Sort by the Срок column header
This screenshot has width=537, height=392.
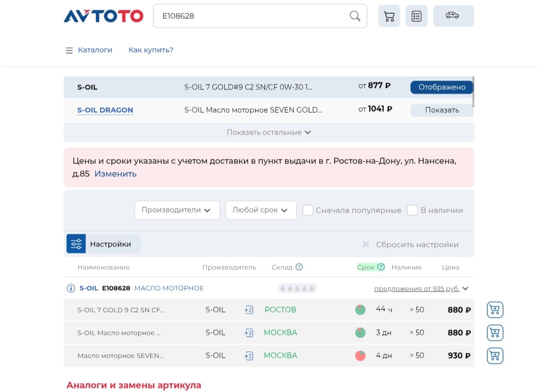(x=365, y=267)
